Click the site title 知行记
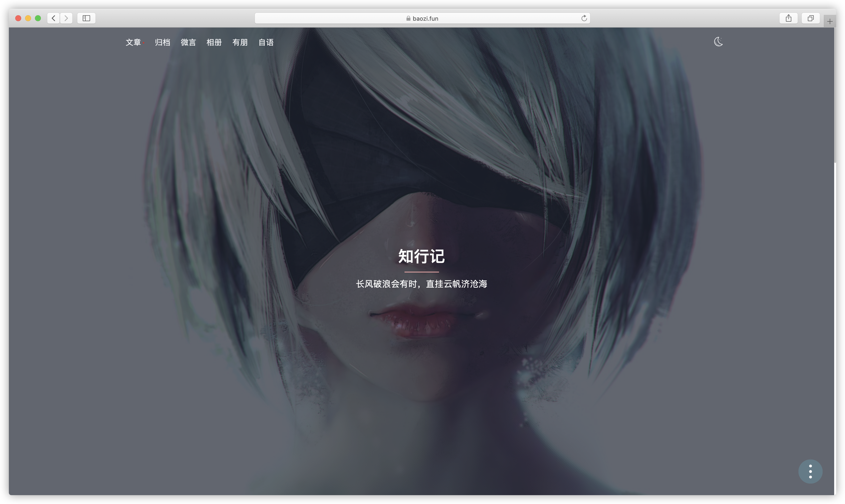The width and height of the screenshot is (845, 504). (x=421, y=256)
